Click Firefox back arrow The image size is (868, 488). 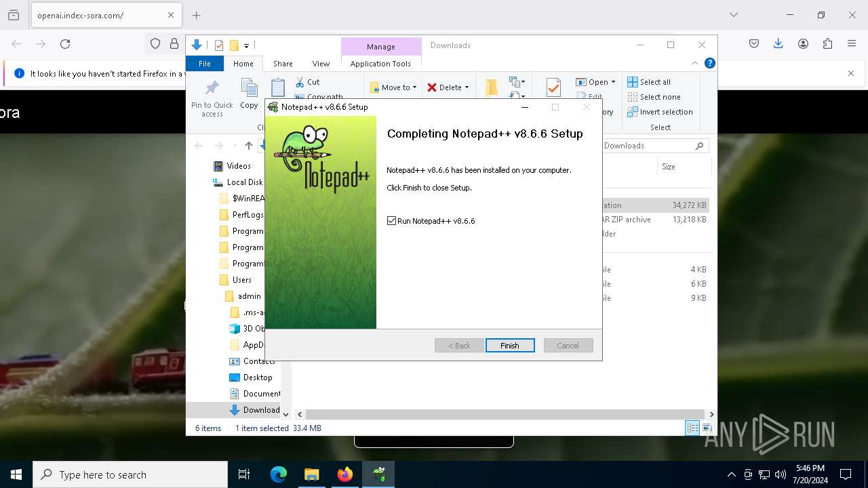tap(16, 44)
